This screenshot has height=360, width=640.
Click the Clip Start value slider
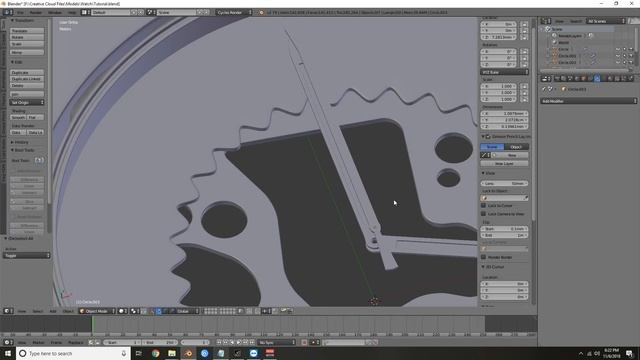(504, 229)
